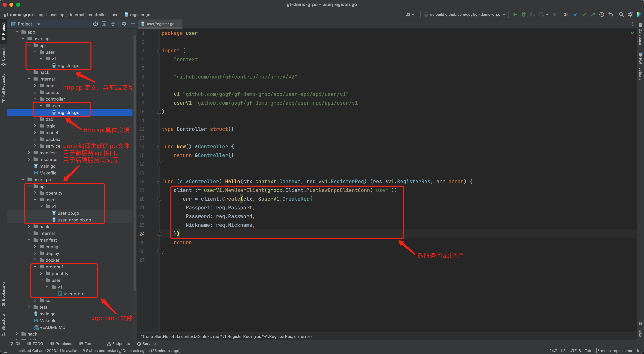Viewport: 644px width, 354px height.
Task: Click the Git update project arrow
Action: coord(576,14)
